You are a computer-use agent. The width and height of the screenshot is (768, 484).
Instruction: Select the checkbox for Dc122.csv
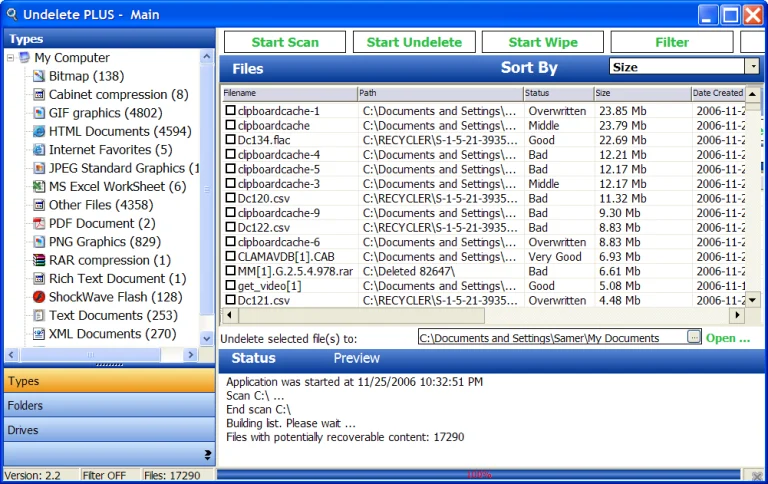(230, 227)
